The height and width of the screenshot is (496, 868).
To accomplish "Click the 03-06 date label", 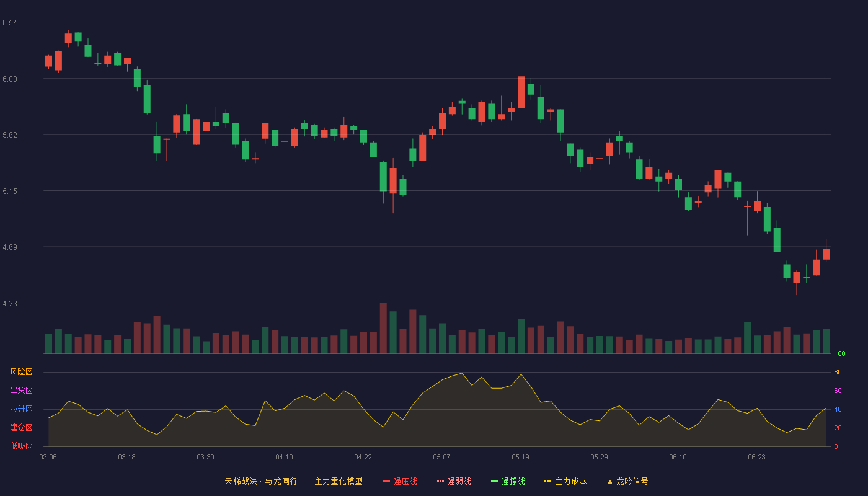I will pyautogui.click(x=48, y=457).
